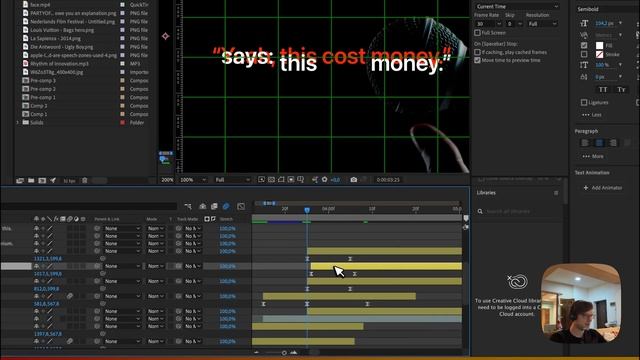
Task: Click font size icon in Character panel
Action: coord(584,24)
